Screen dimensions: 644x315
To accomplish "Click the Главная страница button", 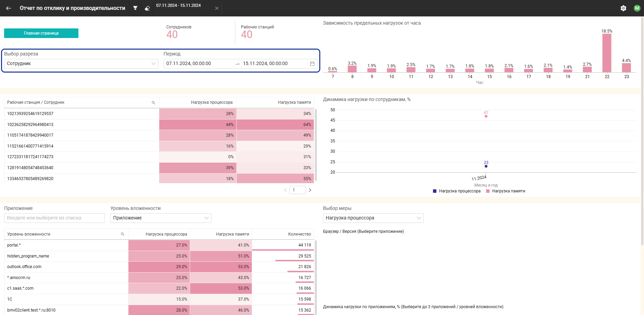I will point(41,33).
